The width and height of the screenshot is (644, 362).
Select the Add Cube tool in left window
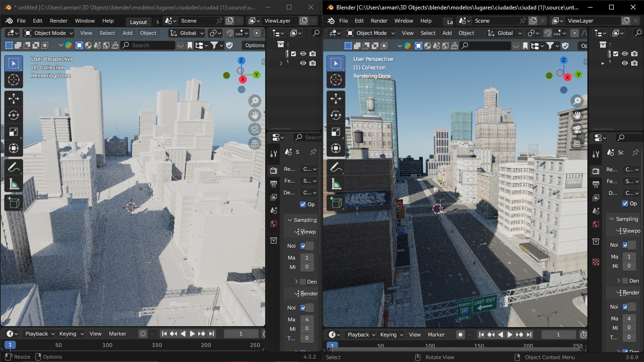(x=14, y=203)
